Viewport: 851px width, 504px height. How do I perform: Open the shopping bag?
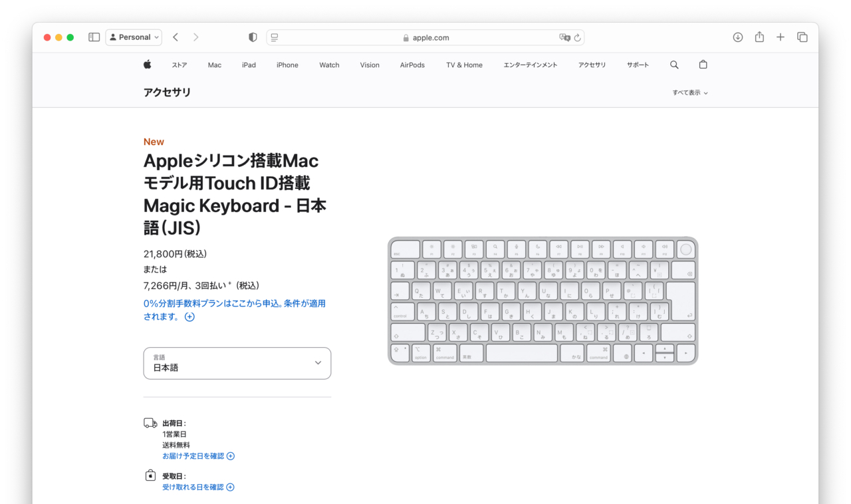(x=703, y=64)
